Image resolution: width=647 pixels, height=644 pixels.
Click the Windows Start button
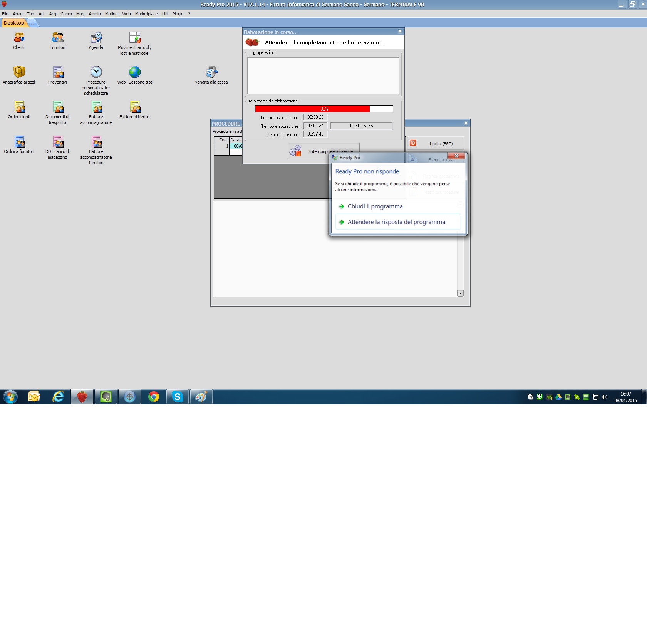point(10,397)
